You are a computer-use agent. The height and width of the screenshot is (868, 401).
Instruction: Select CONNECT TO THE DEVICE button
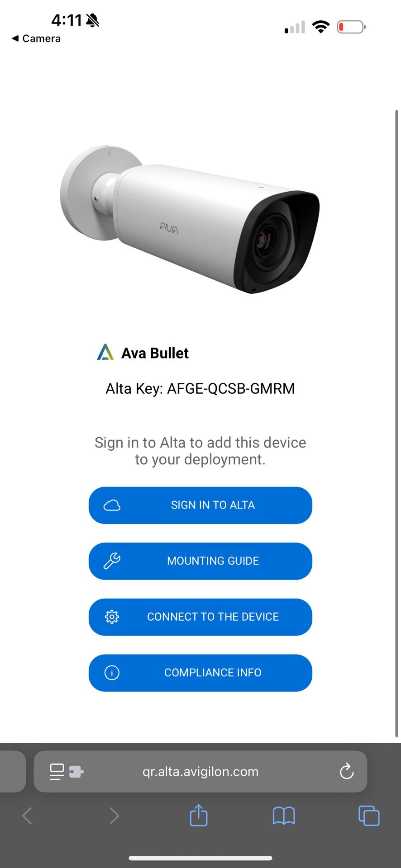click(x=200, y=617)
